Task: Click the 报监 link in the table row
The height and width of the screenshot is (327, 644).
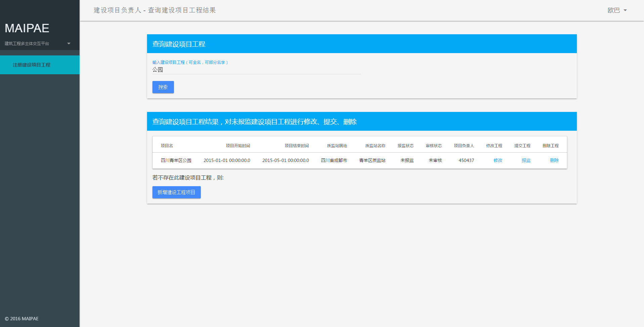Action: point(526,160)
